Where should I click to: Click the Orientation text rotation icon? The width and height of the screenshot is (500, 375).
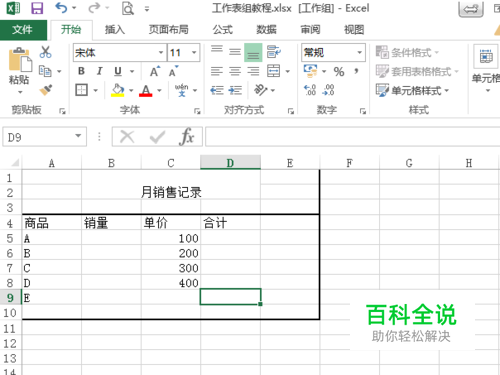coord(261,90)
